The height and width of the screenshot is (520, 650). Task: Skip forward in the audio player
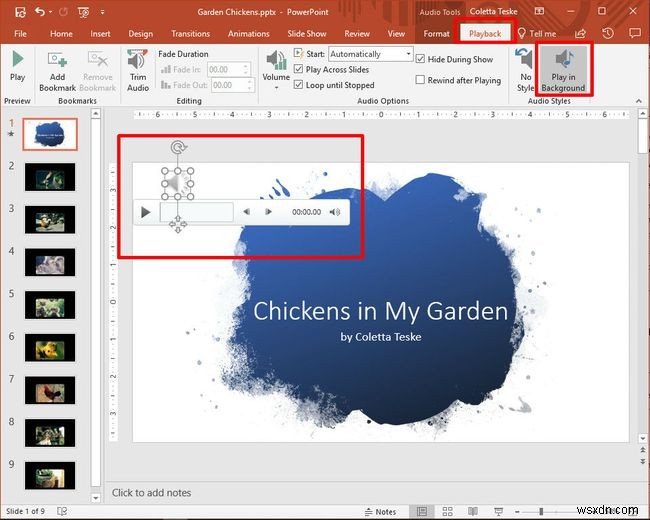268,212
